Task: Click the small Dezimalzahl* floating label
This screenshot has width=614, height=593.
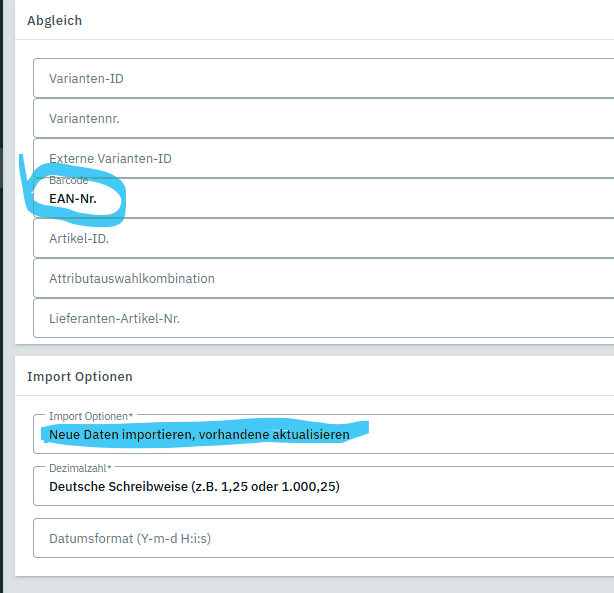Action: click(78, 467)
